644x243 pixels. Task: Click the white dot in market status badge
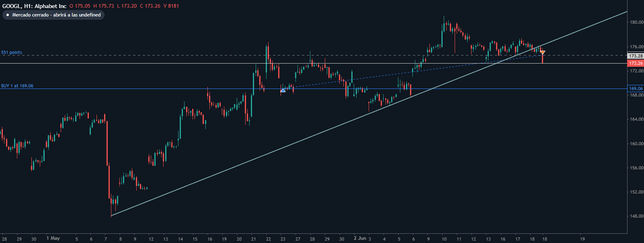[8, 15]
